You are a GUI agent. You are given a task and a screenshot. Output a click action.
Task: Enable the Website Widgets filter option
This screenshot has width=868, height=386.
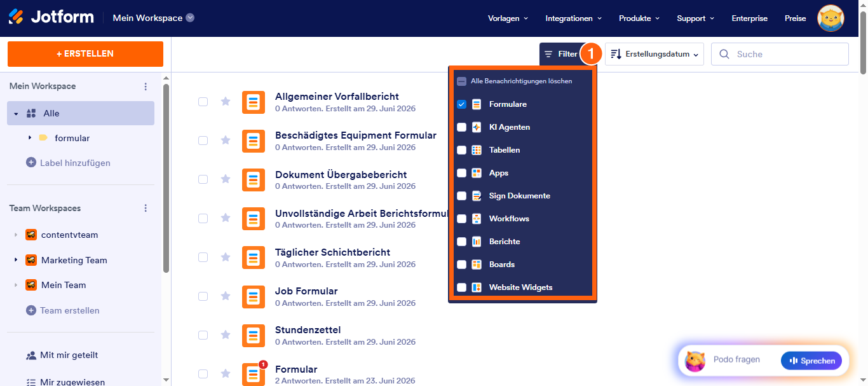click(x=462, y=287)
